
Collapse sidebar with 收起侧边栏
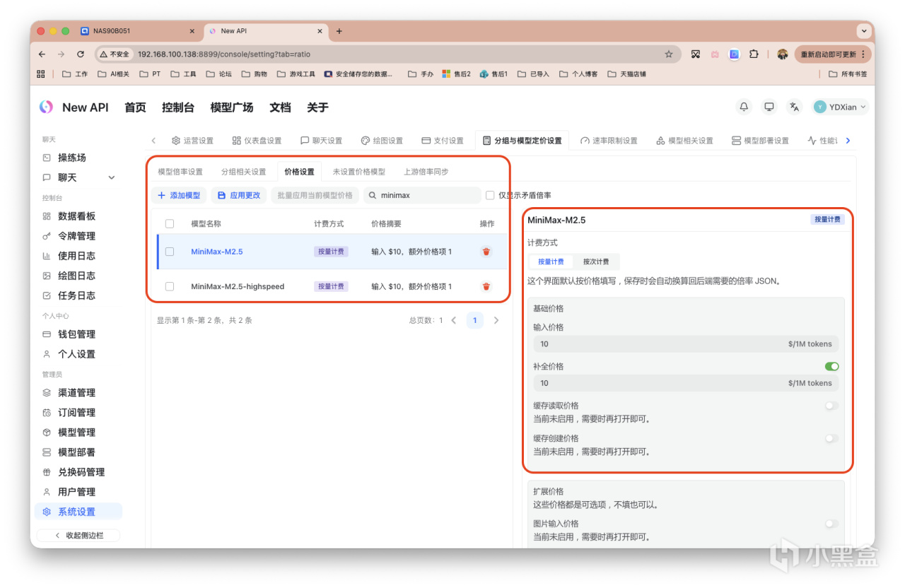click(78, 536)
